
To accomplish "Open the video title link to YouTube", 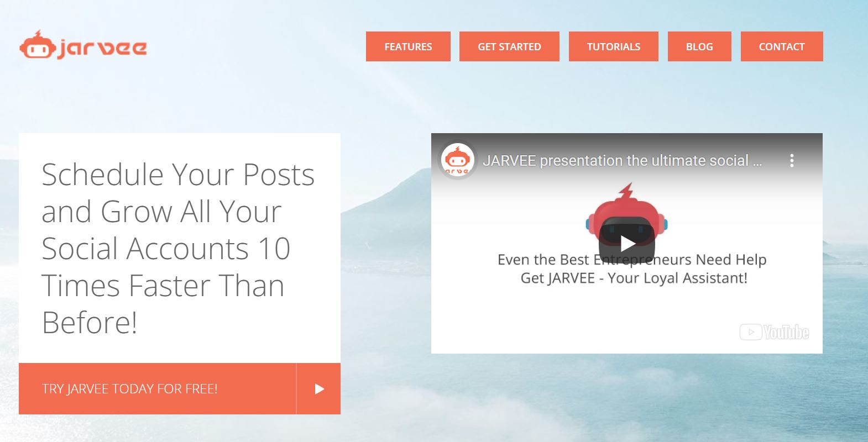I will point(622,161).
